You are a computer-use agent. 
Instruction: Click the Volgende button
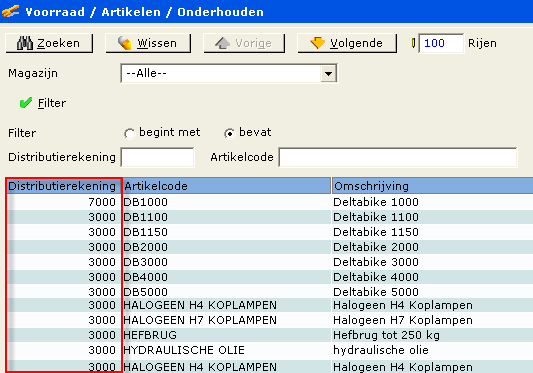tap(347, 43)
